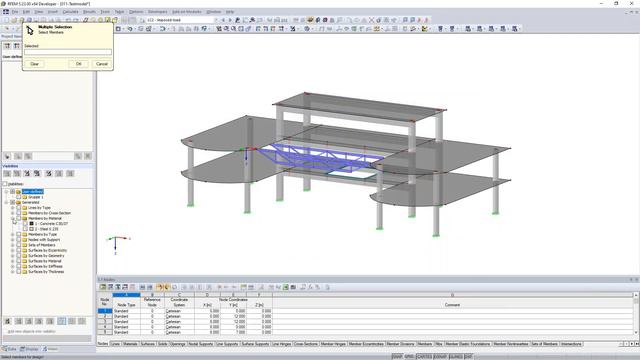Switch to the Nodal Supports table tab

click(201, 344)
